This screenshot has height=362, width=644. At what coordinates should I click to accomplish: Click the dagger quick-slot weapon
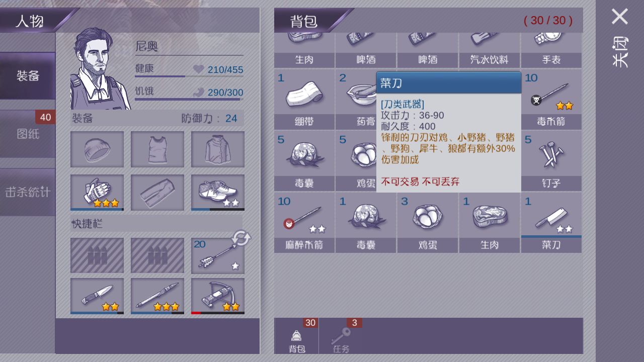point(97,296)
